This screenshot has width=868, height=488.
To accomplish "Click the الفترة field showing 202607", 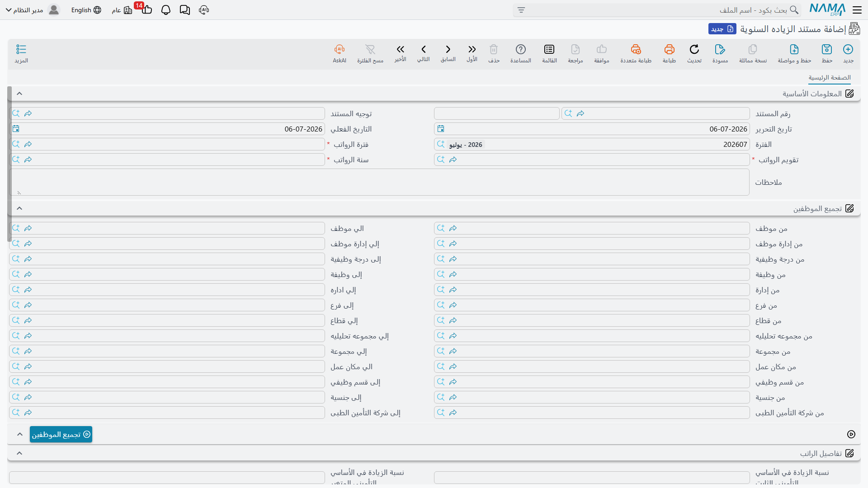I will pos(592,144).
